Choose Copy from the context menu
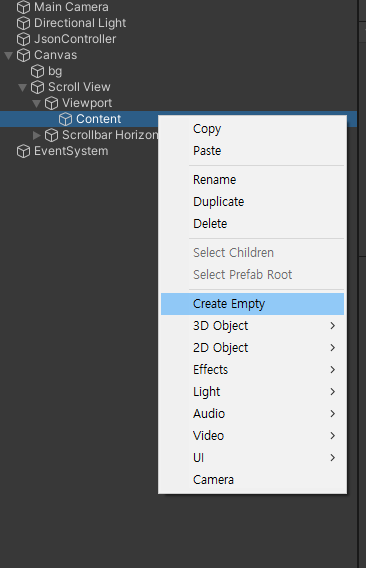This screenshot has width=366, height=568. [x=252, y=129]
